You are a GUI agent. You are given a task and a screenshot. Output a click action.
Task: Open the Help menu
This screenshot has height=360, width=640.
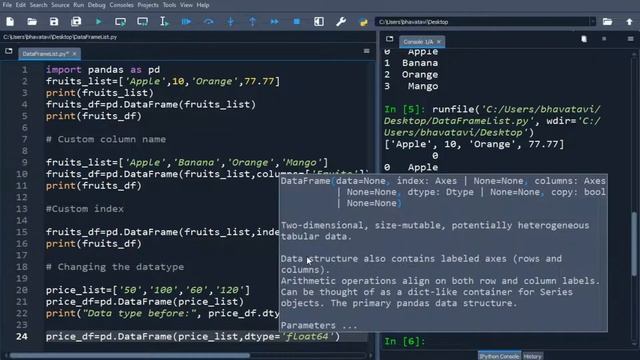pyautogui.click(x=203, y=5)
